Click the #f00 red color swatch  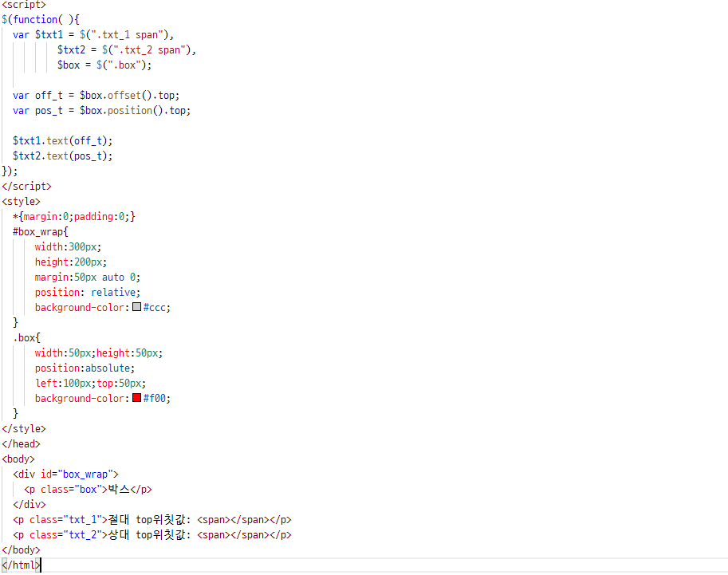136,398
